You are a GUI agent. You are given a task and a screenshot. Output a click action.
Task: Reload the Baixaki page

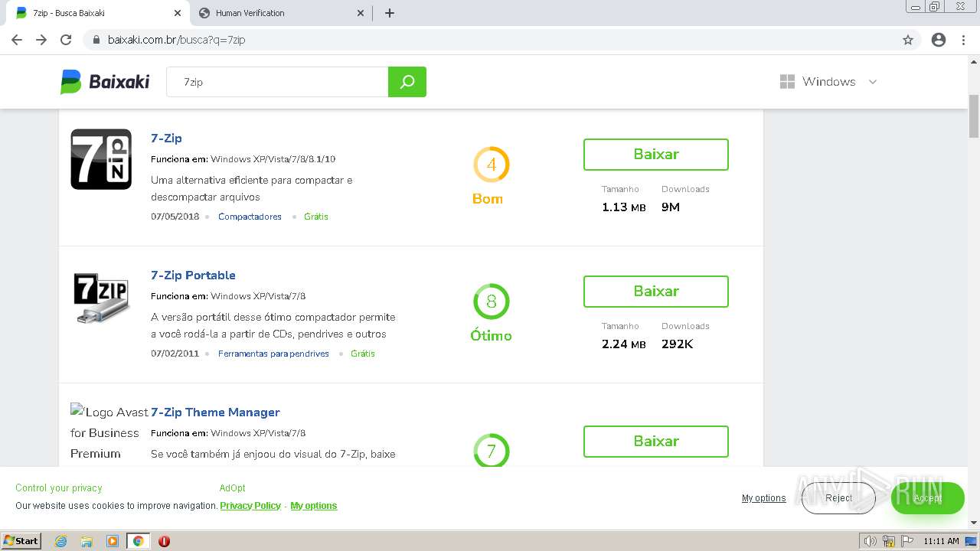66,40
